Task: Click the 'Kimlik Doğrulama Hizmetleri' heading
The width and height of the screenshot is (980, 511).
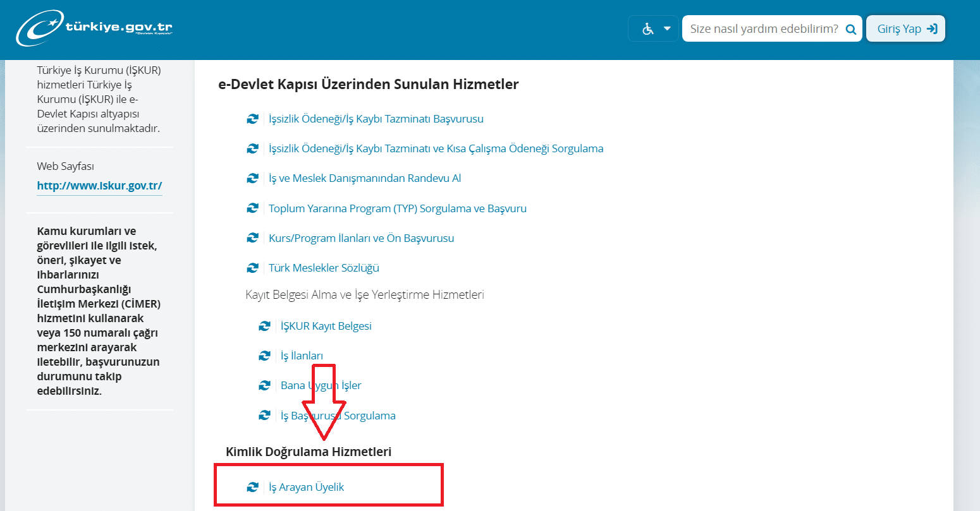Action: [x=309, y=452]
